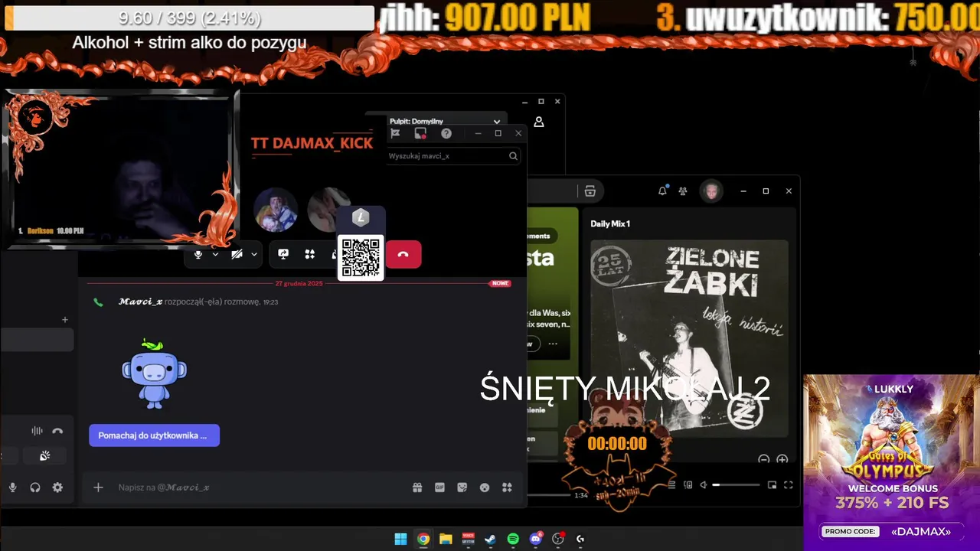980x551 pixels.
Task: Open help question mark icon
Action: (446, 133)
